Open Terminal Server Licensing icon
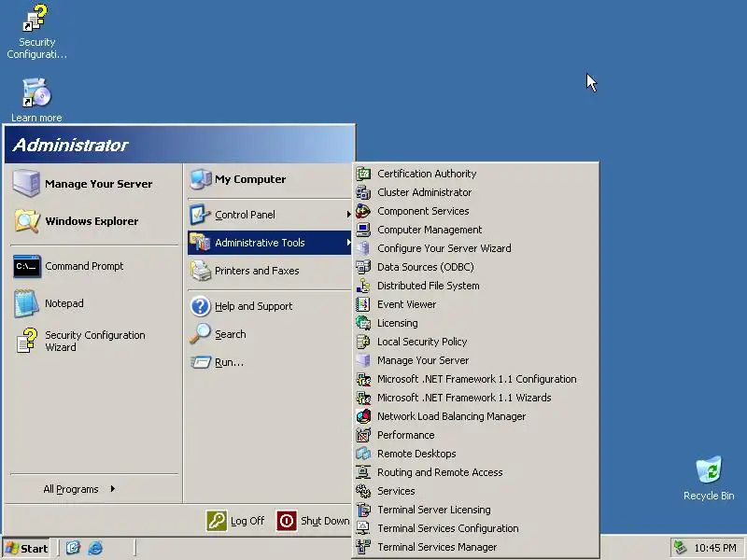Screen dimensions: 747x560 363,510
